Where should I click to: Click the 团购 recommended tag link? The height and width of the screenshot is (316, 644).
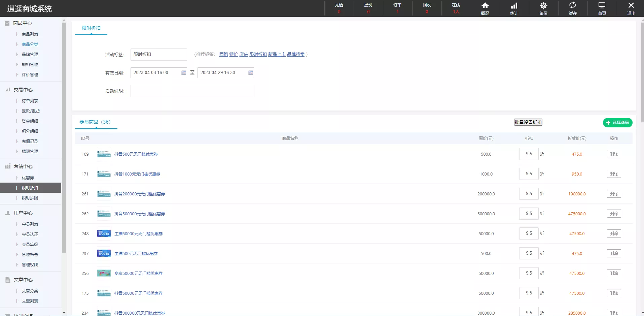click(x=223, y=54)
